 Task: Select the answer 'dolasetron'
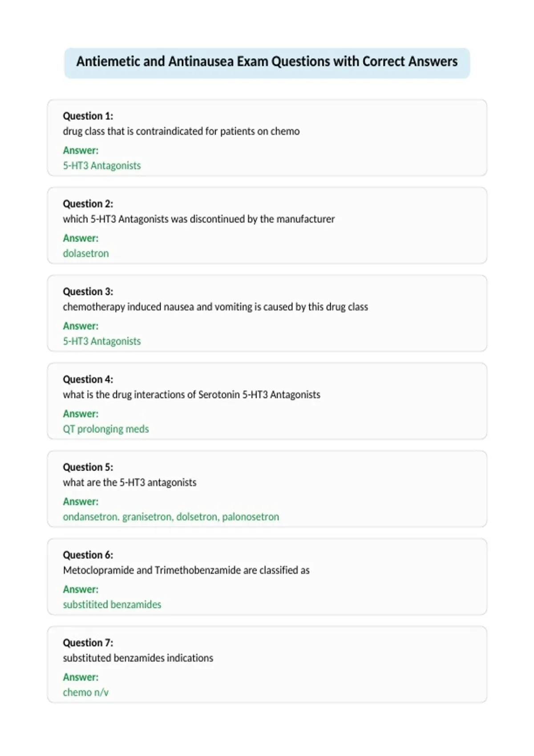[86, 253]
